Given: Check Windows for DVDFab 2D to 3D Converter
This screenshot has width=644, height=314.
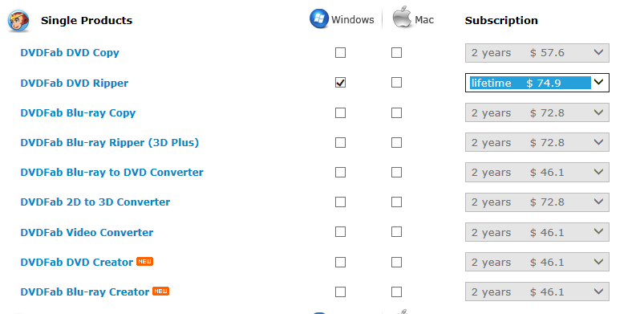Looking at the screenshot, I should coord(340,202).
